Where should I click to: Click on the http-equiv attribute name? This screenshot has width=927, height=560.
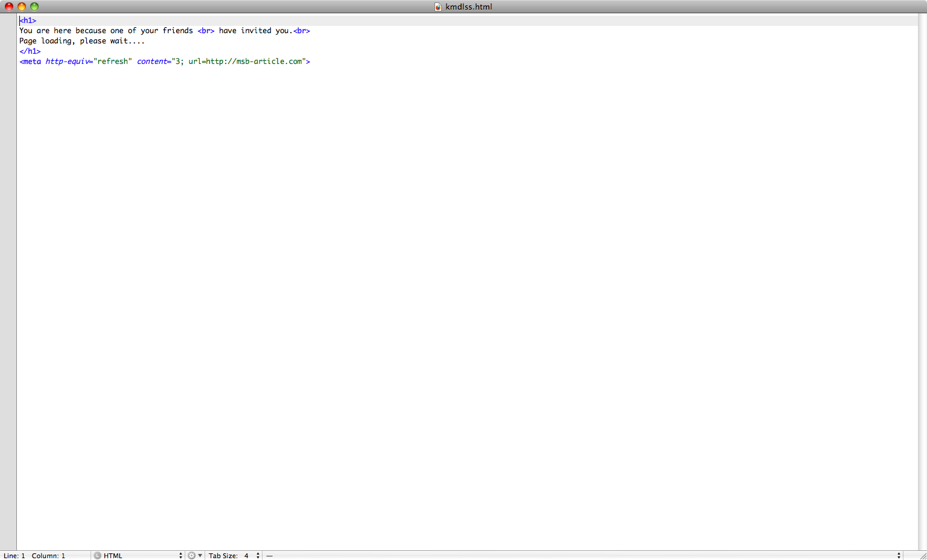(x=66, y=62)
